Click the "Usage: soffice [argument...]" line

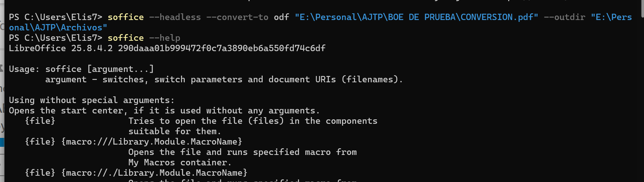click(81, 69)
